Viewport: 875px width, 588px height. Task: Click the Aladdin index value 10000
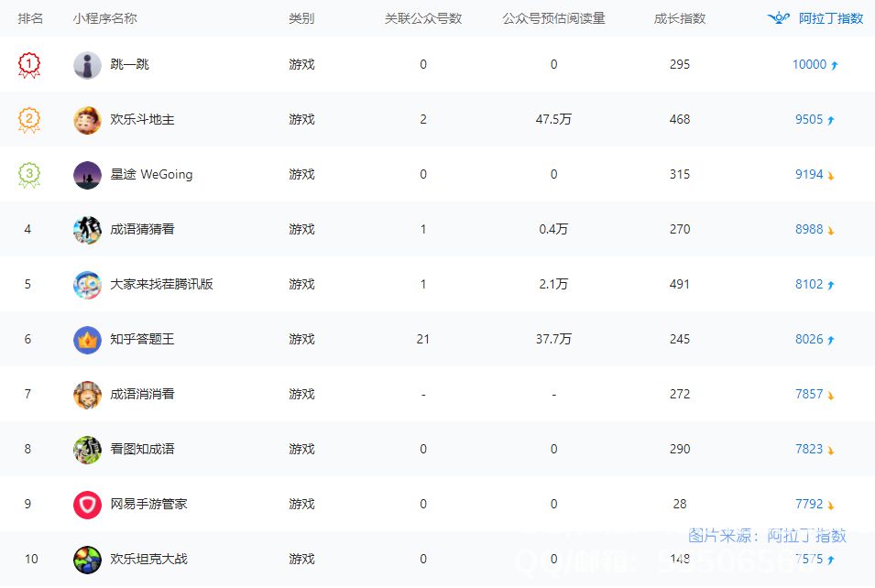(x=809, y=64)
